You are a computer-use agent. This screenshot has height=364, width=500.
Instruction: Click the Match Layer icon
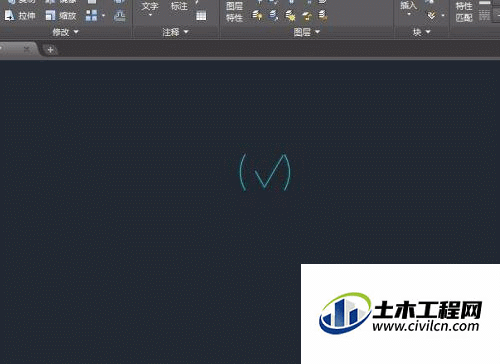pos(323,15)
